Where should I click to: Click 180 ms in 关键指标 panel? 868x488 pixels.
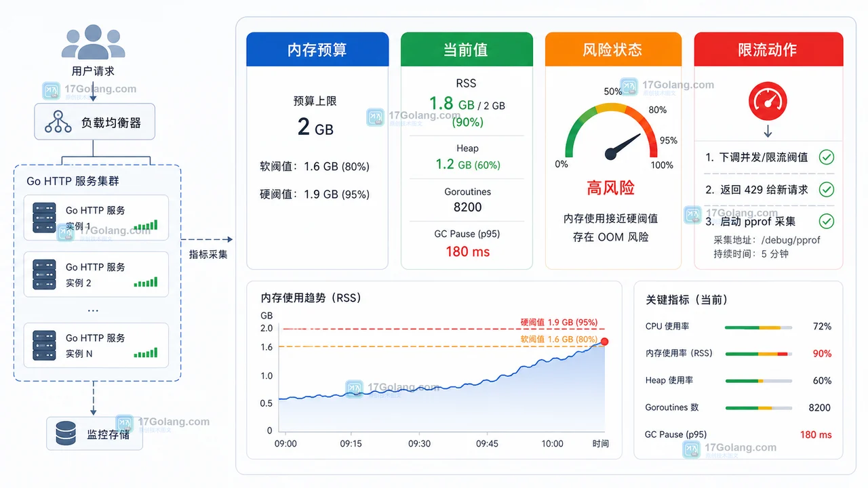pyautogui.click(x=816, y=435)
